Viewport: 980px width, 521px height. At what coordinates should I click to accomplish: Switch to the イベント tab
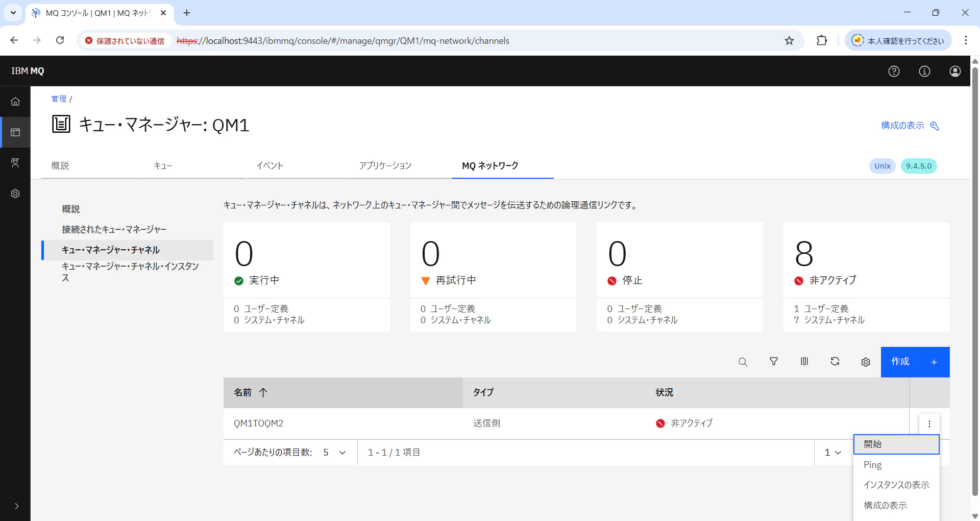click(298, 166)
